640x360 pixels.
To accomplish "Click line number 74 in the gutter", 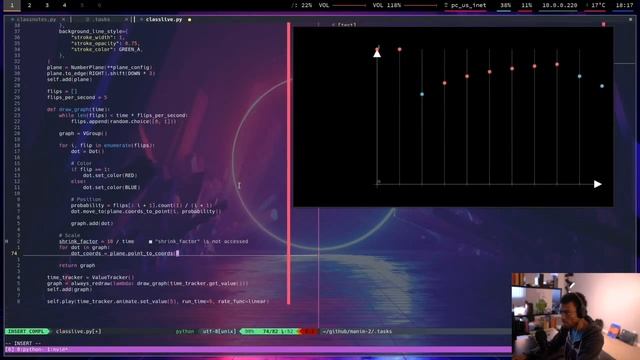I will [14, 253].
